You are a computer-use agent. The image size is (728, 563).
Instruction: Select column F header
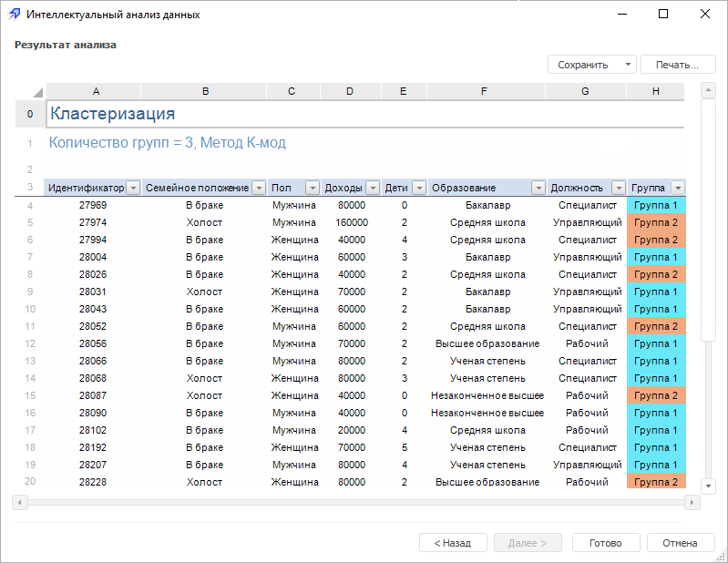tap(484, 91)
